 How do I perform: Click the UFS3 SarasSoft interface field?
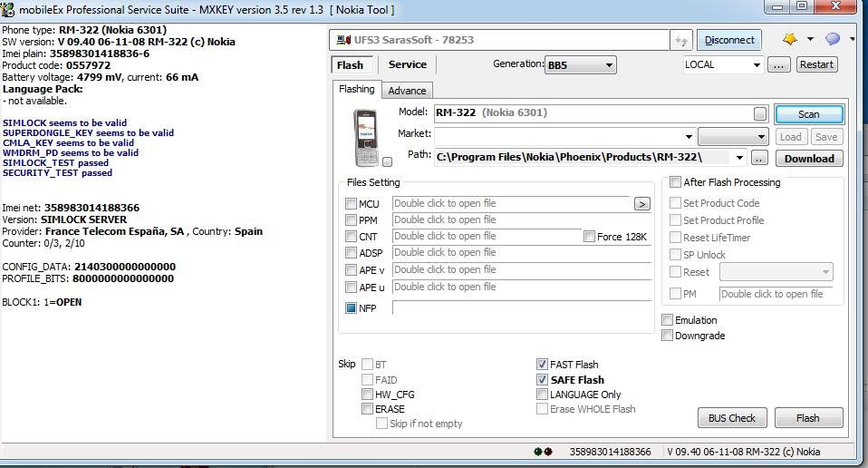pos(498,40)
